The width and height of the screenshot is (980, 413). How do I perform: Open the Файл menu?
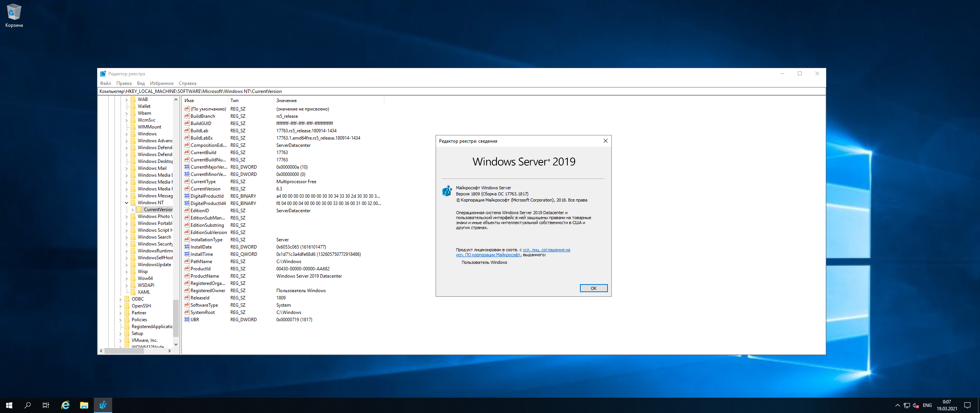tap(105, 83)
